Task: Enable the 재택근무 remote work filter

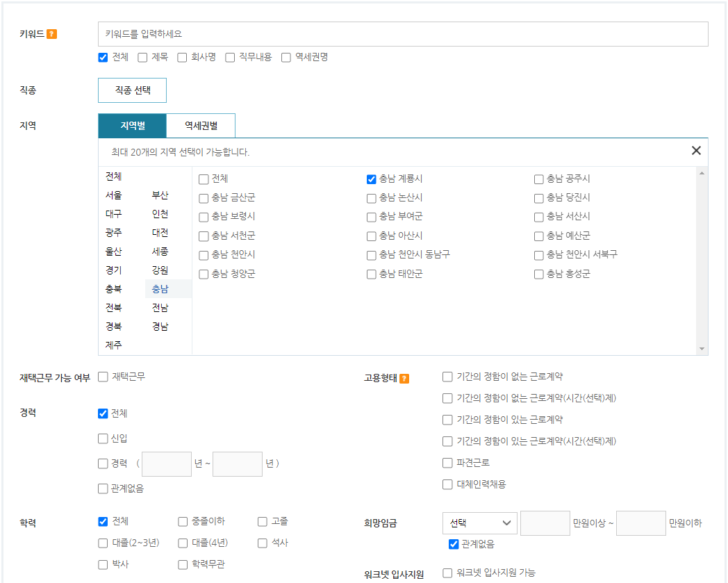Action: [x=102, y=377]
